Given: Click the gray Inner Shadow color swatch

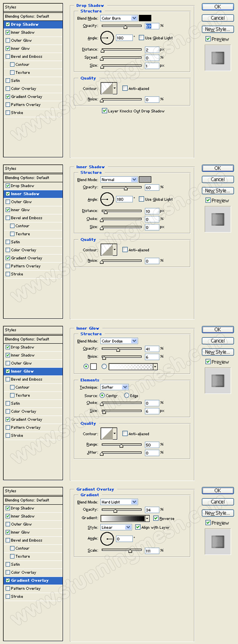Looking at the screenshot, I should (145, 179).
